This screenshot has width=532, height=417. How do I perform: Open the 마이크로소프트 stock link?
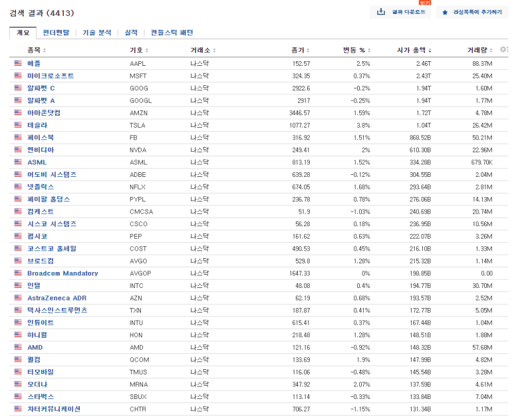coord(51,76)
